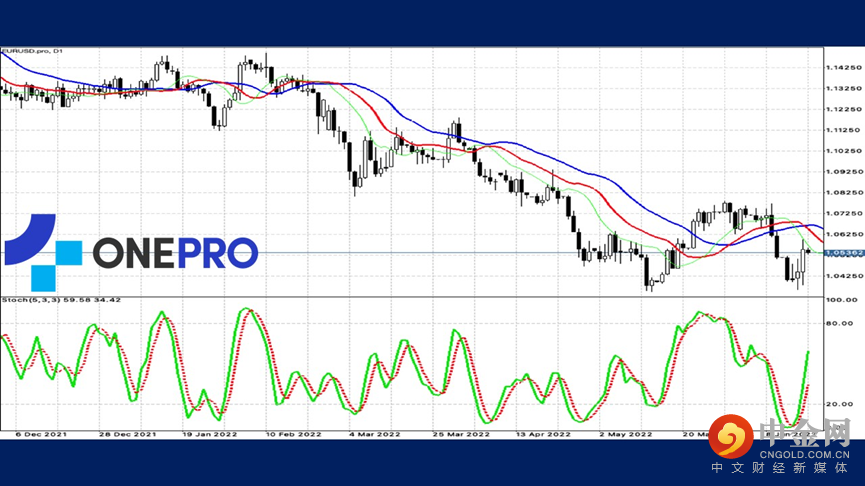Select the 1.11250 price axis label
865x486 pixels.
(x=843, y=130)
